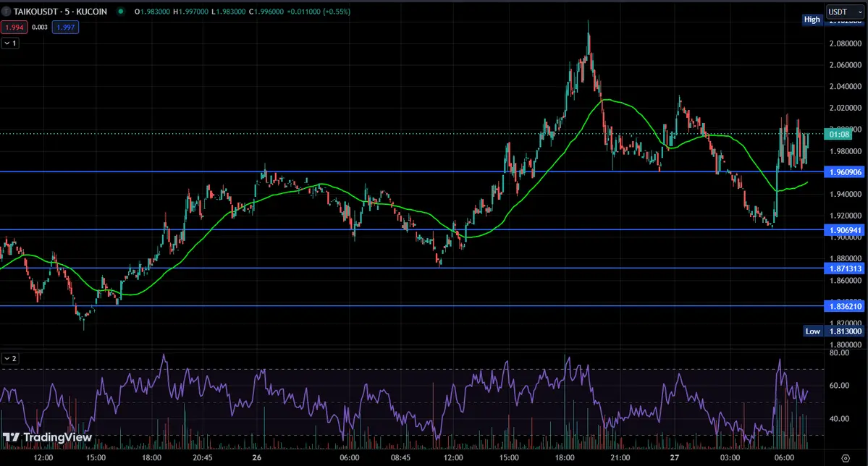Click the 03:00 time axis label

[x=730, y=458]
